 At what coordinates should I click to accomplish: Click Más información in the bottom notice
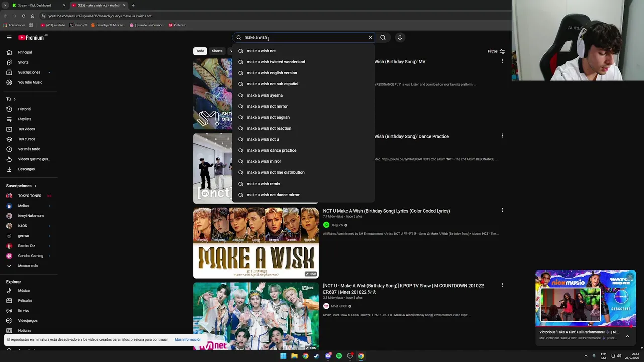point(188,340)
